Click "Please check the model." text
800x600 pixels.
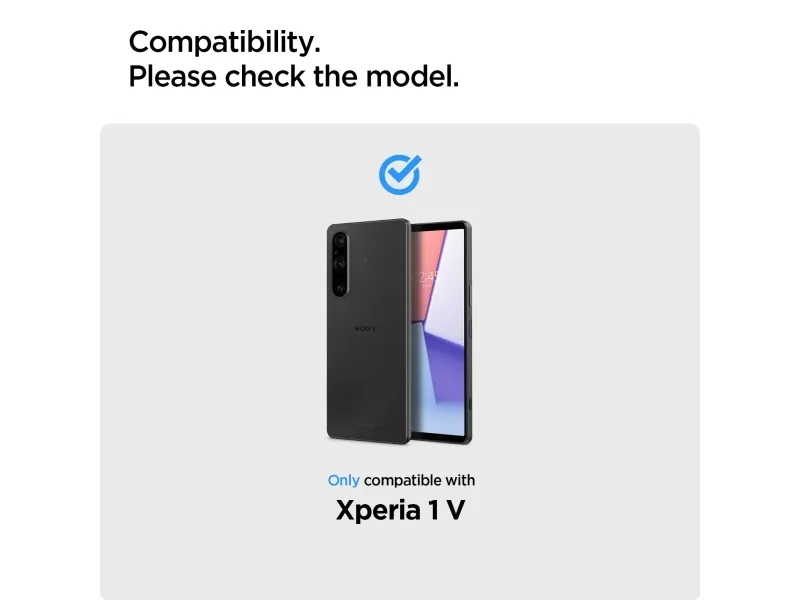(294, 77)
